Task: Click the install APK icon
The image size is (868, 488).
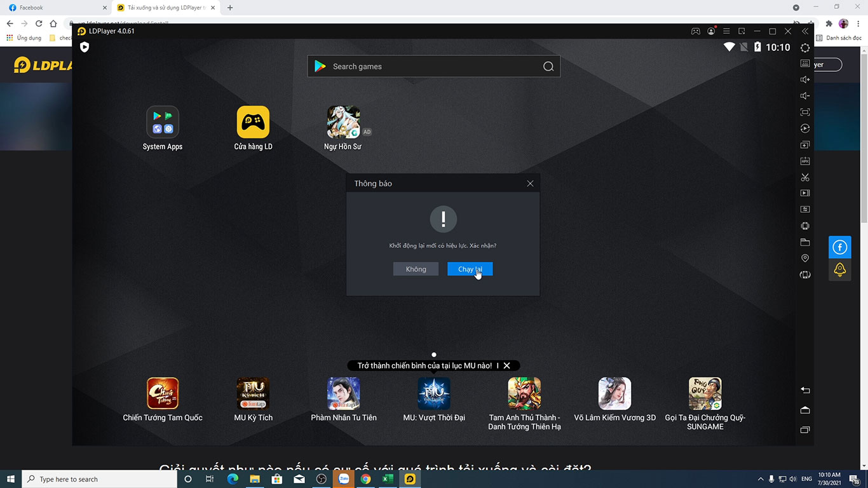Action: (805, 161)
